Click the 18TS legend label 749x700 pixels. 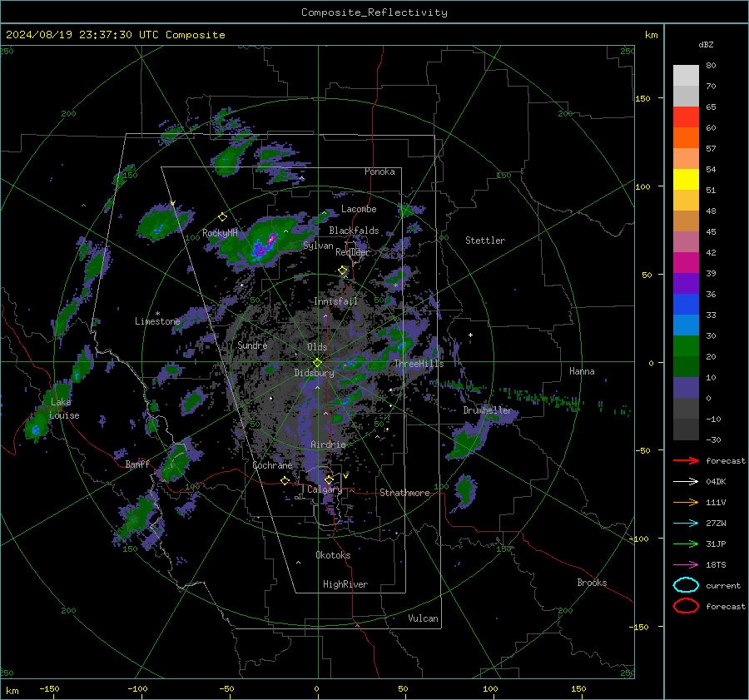716,564
